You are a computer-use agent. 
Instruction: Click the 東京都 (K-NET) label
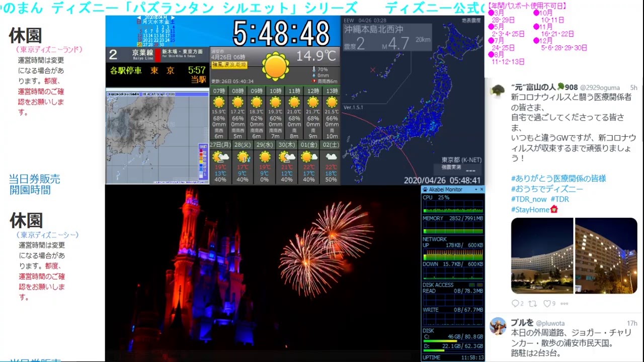461,160
